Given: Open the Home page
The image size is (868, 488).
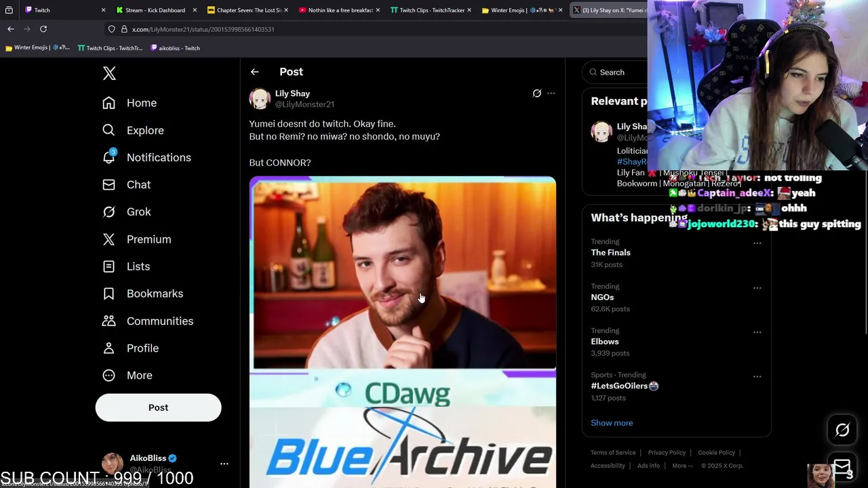Looking at the screenshot, I should coord(129,103).
